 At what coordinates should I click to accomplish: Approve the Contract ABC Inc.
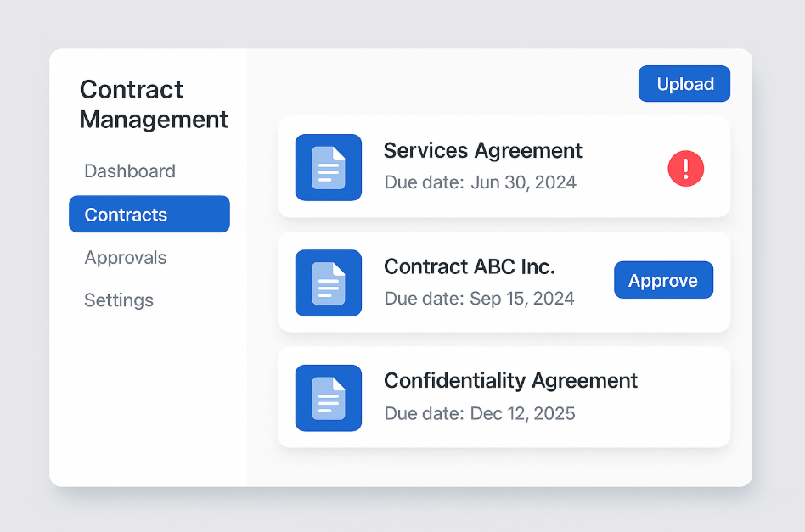[x=664, y=280]
